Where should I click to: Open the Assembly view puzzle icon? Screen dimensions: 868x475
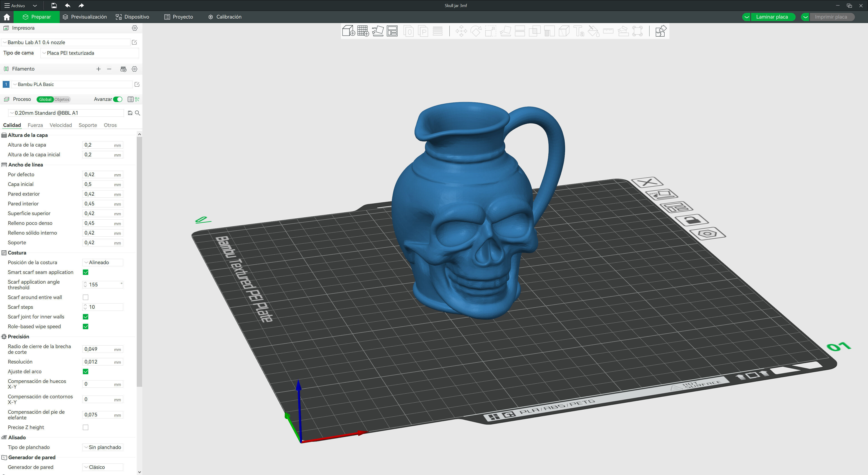660,31
